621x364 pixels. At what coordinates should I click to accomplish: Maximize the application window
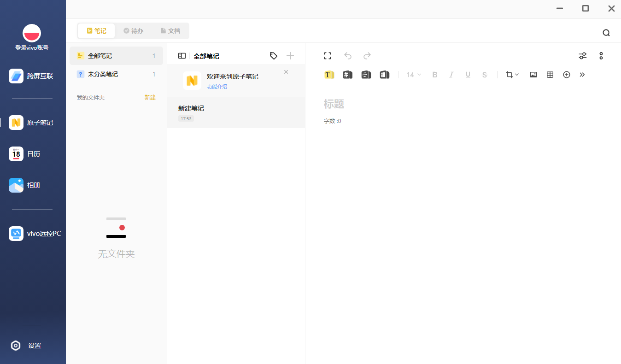coord(586,8)
